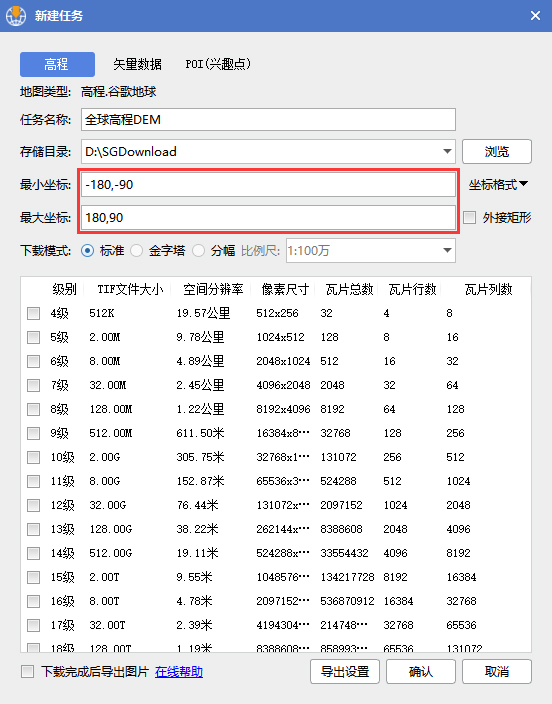Choose the 金字塔 download mode
The image size is (552, 704).
(x=137, y=251)
